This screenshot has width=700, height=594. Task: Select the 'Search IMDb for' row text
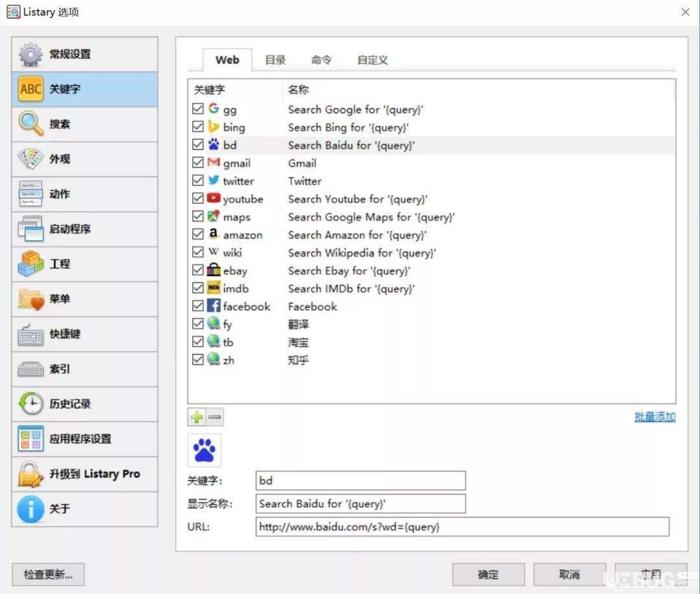click(x=351, y=289)
